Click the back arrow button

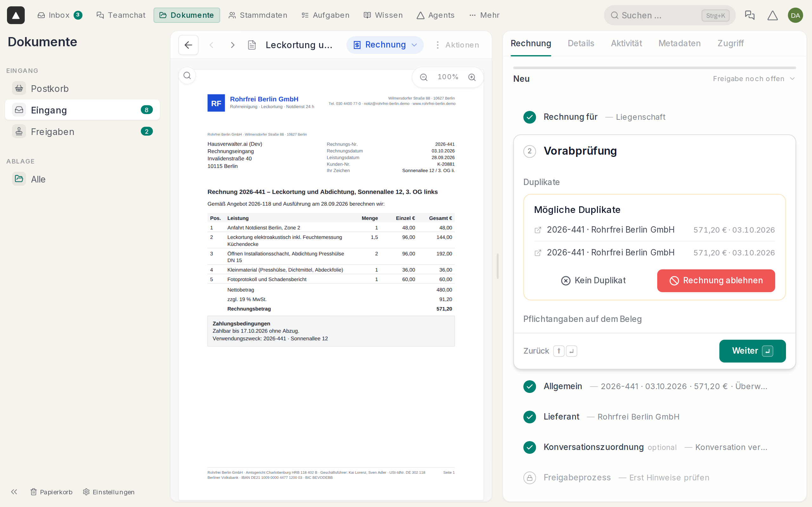pyautogui.click(x=188, y=45)
